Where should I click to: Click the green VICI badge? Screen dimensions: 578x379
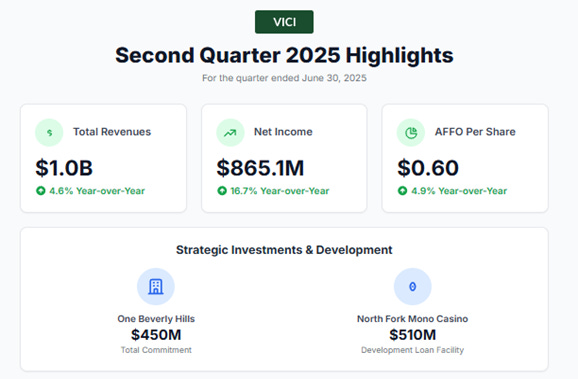point(284,22)
